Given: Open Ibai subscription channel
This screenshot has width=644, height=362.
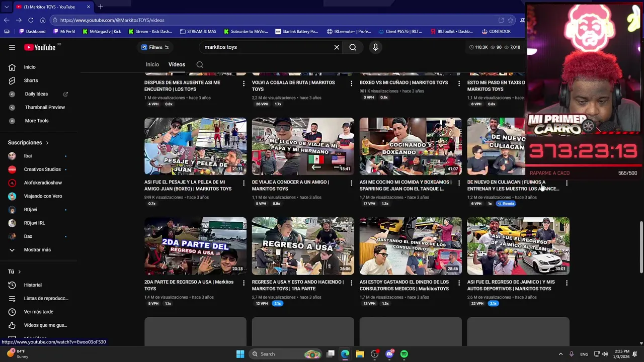Looking at the screenshot, I should click(28, 156).
